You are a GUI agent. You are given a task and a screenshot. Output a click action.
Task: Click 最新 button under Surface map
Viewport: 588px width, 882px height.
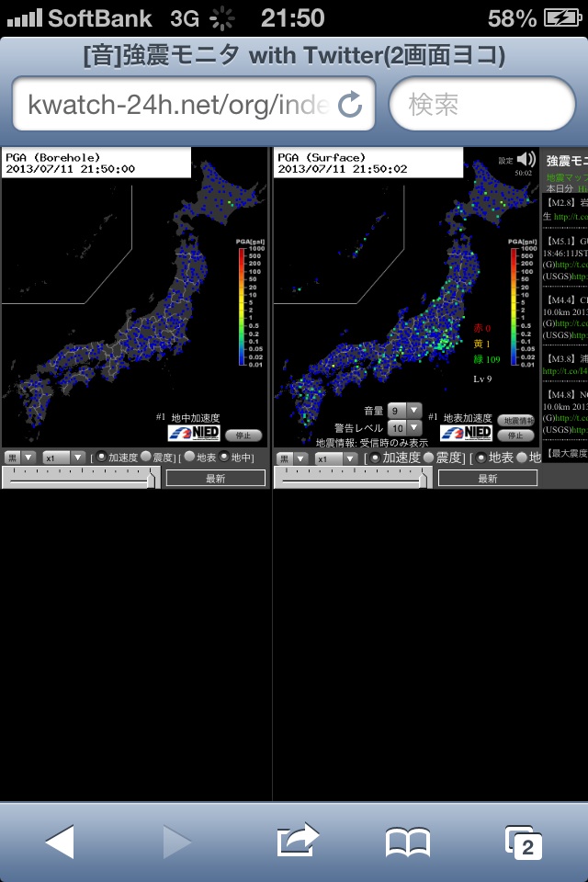pos(488,478)
